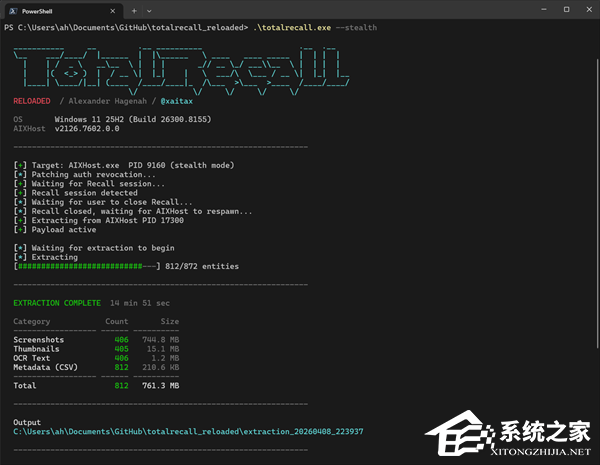
Task: Click the 15.1 MB size value
Action: click(163, 349)
